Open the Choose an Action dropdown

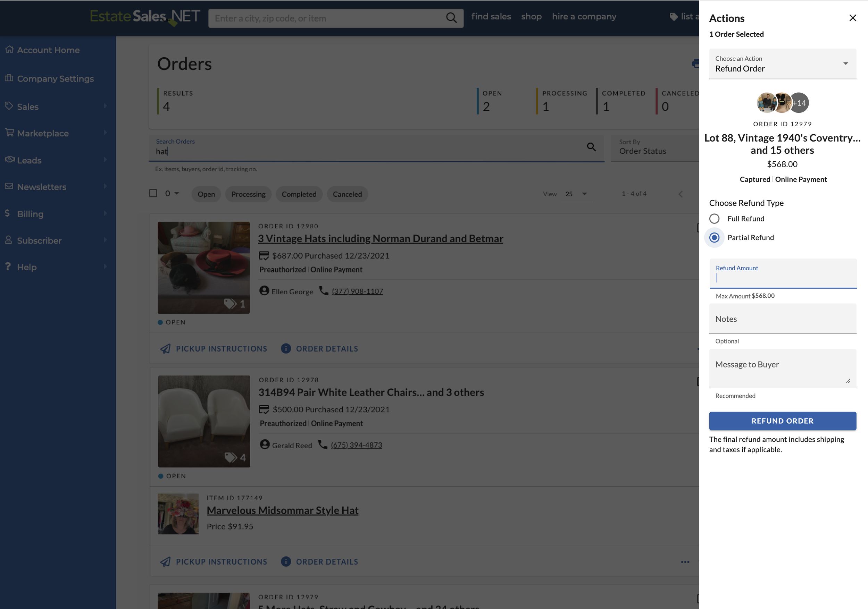[783, 64]
